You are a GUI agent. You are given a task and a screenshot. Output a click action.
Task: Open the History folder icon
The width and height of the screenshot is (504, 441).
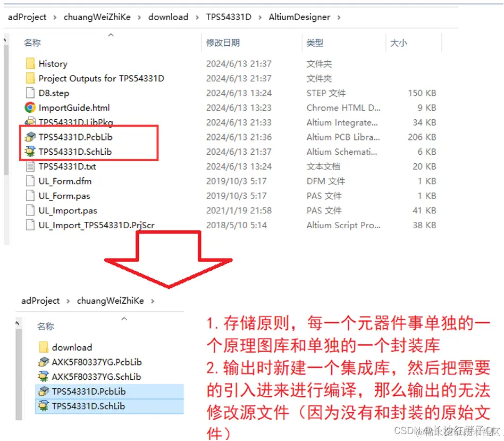pyautogui.click(x=30, y=63)
